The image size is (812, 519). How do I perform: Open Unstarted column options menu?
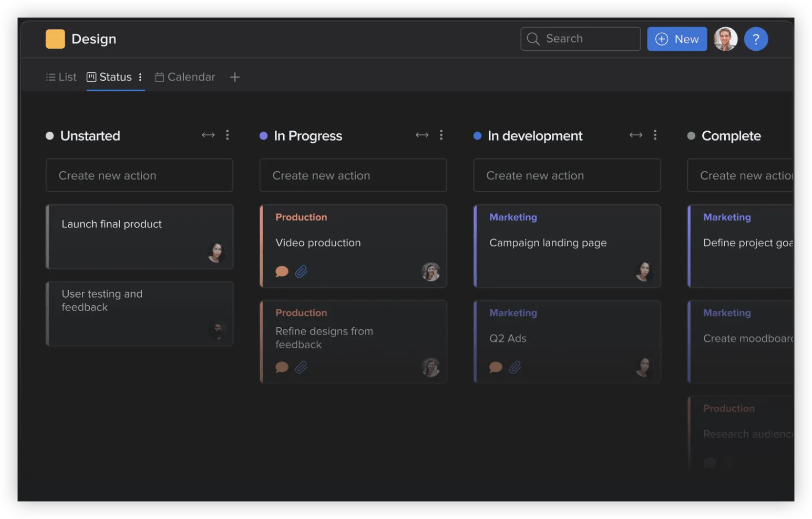pyautogui.click(x=228, y=135)
